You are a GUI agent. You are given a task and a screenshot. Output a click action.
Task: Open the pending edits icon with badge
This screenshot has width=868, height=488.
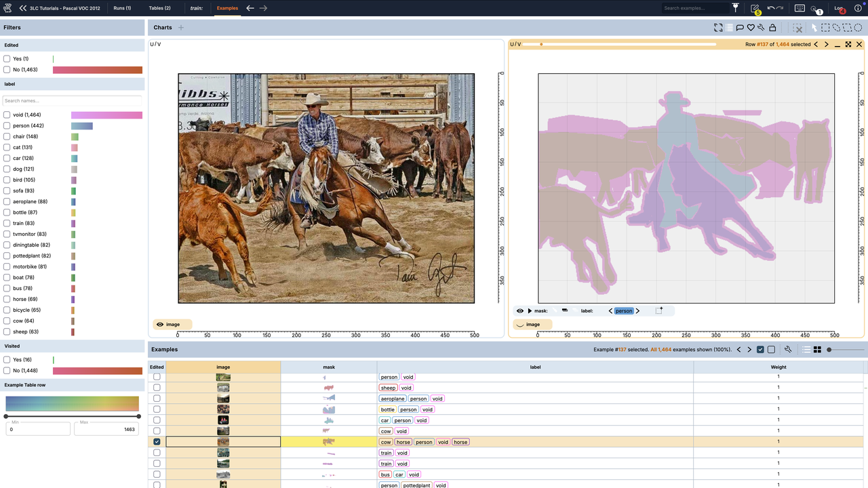tap(755, 8)
